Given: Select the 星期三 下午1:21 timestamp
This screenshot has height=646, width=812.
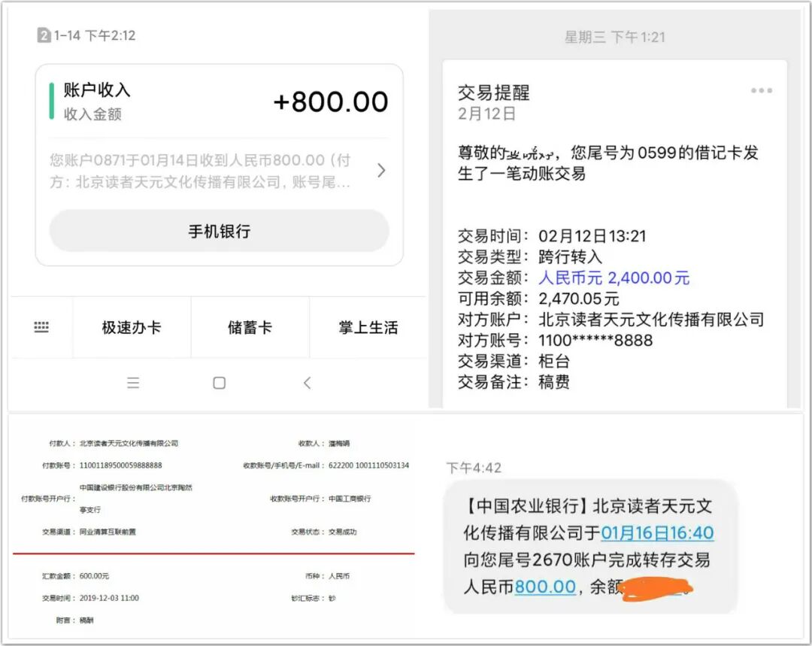Looking at the screenshot, I should coord(615,37).
